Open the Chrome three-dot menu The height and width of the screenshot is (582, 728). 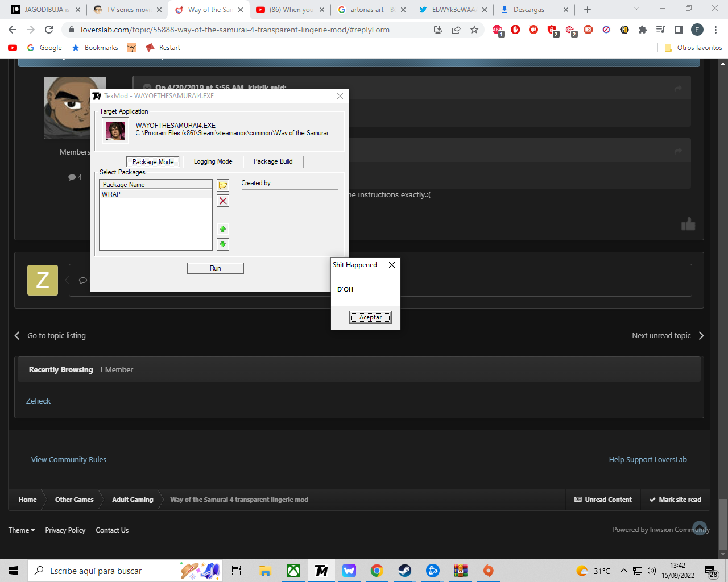pyautogui.click(x=715, y=30)
